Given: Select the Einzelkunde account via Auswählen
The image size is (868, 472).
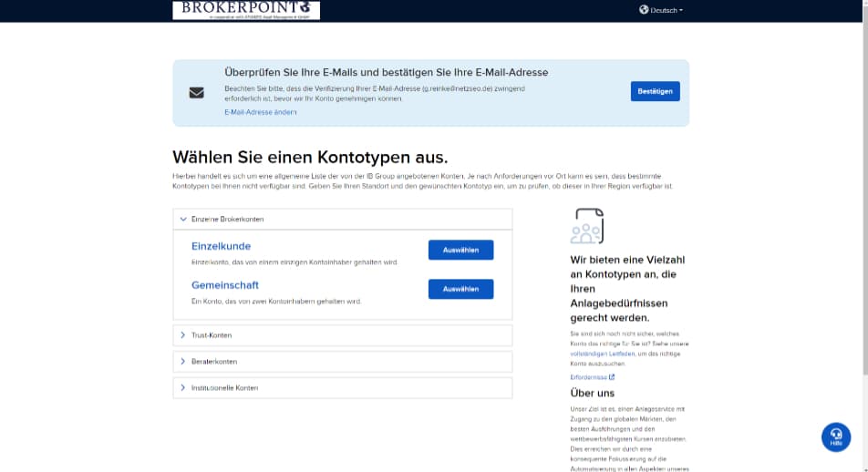Looking at the screenshot, I should pos(460,250).
